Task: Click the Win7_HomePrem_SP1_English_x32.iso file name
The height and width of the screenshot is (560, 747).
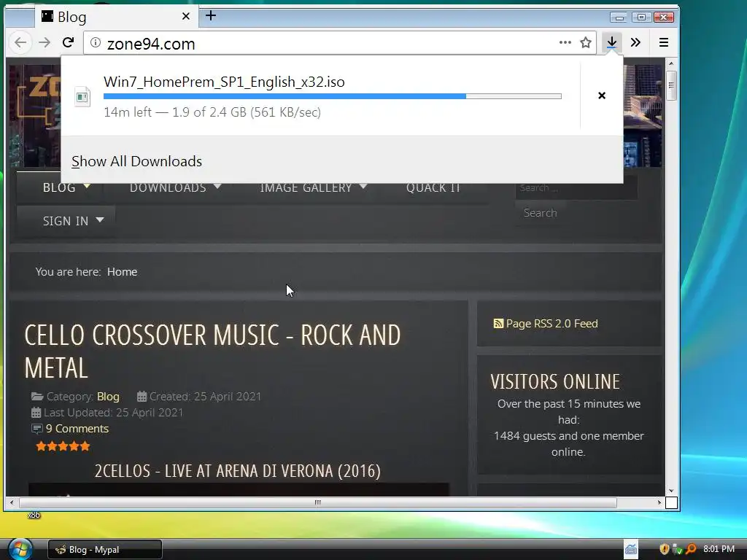Action: pyautogui.click(x=224, y=82)
